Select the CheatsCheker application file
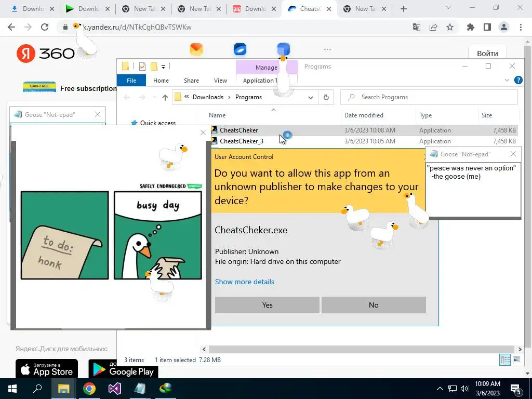 [364, 130]
